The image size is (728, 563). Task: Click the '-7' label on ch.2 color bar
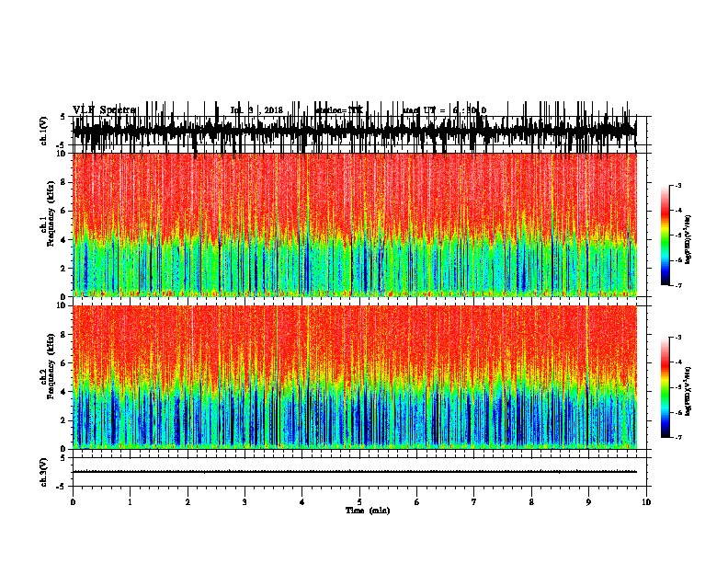tap(677, 437)
